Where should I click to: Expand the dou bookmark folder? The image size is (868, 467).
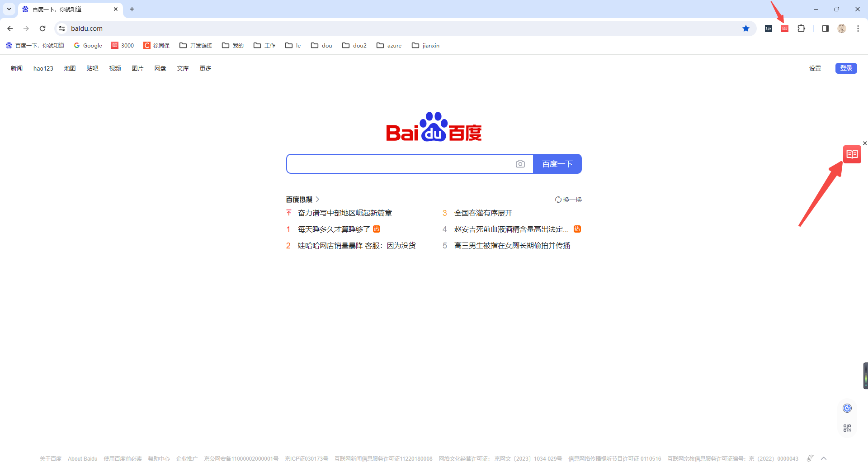(x=321, y=45)
